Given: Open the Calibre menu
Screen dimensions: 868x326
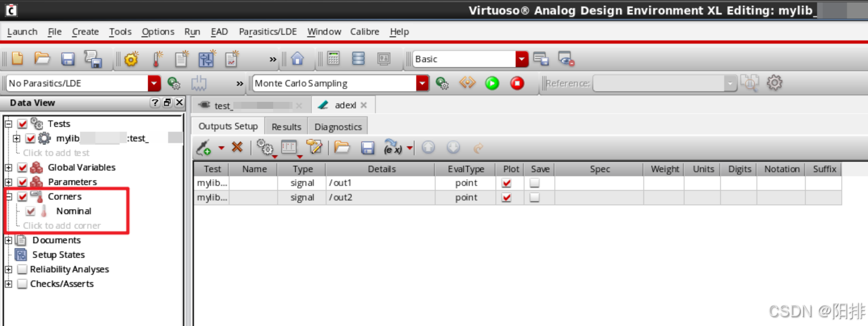Looking at the screenshot, I should pos(365,32).
